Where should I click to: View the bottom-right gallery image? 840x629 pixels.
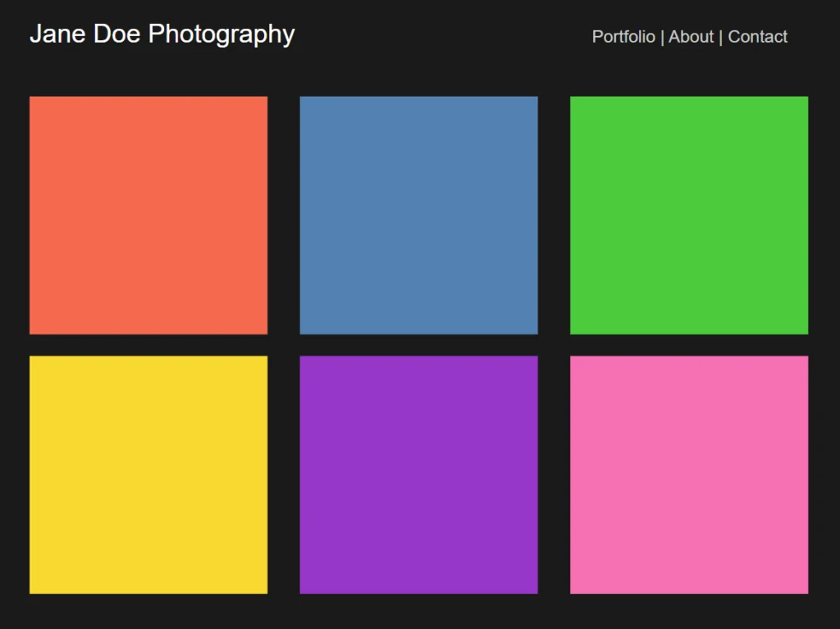pos(689,474)
